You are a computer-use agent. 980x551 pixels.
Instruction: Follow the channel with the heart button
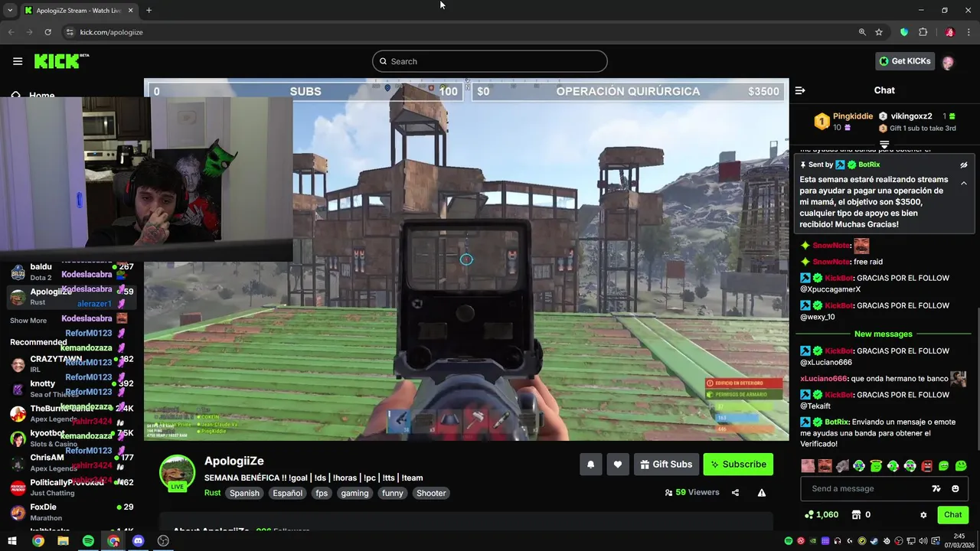pyautogui.click(x=618, y=465)
